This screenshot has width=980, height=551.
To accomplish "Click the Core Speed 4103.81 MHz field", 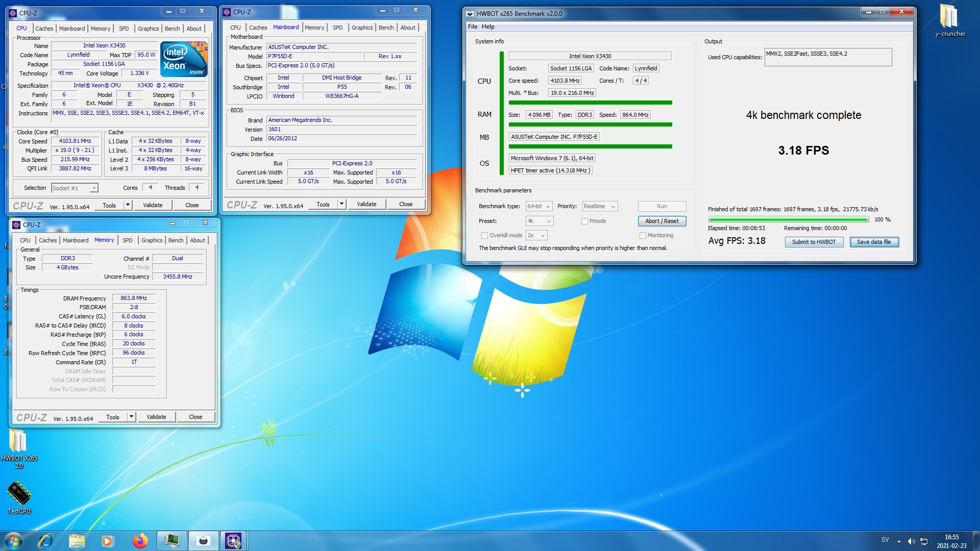I will [x=75, y=141].
